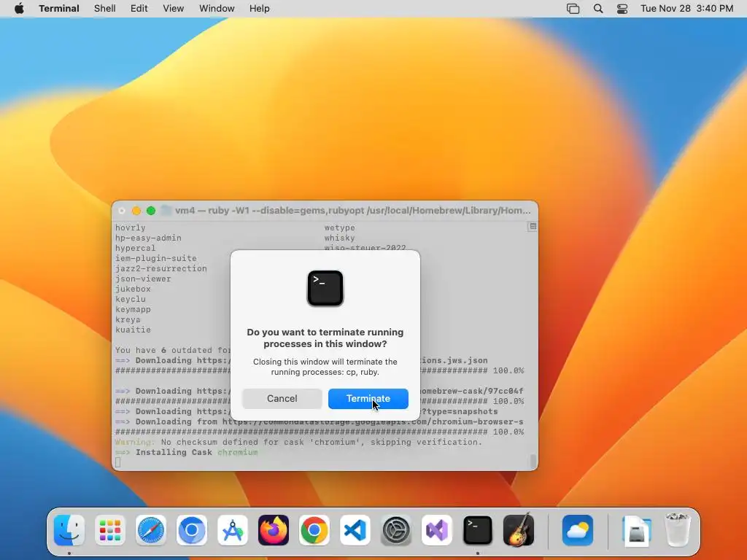Open the Trash in the Dock
The image size is (747, 560).
(678, 530)
